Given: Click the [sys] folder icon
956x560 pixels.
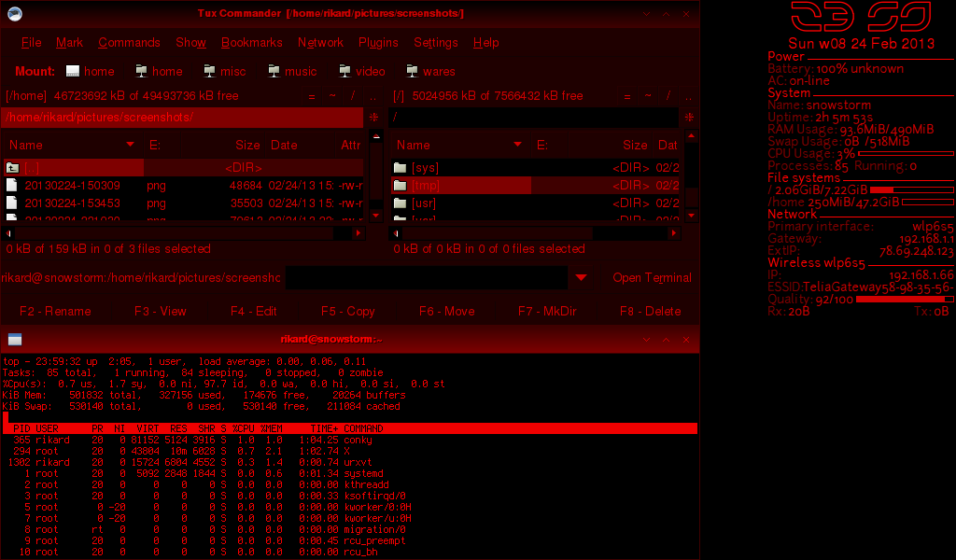Looking at the screenshot, I should pos(400,168).
